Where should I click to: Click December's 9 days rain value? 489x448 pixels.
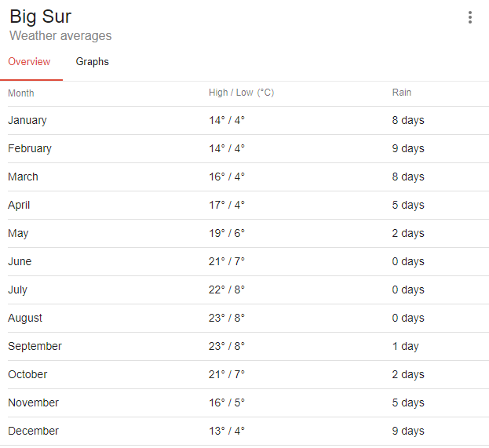coord(407,431)
